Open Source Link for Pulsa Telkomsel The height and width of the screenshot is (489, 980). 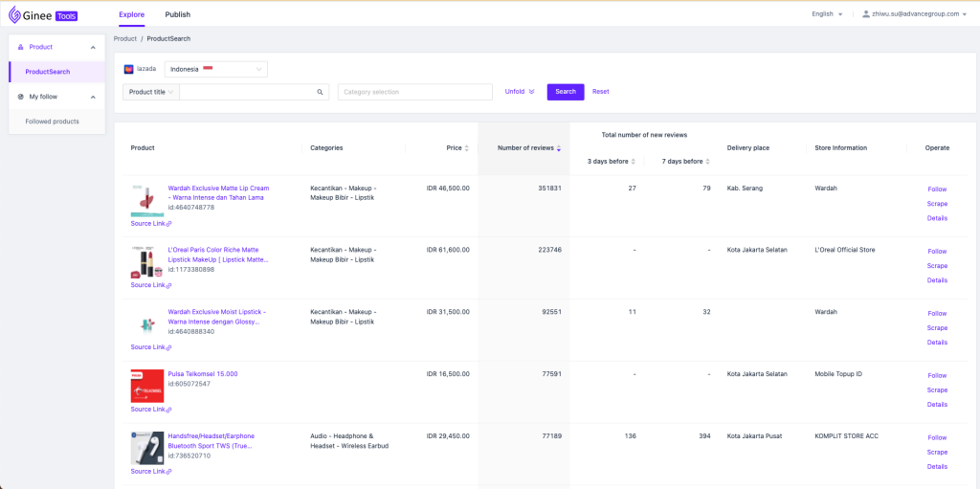(x=150, y=409)
